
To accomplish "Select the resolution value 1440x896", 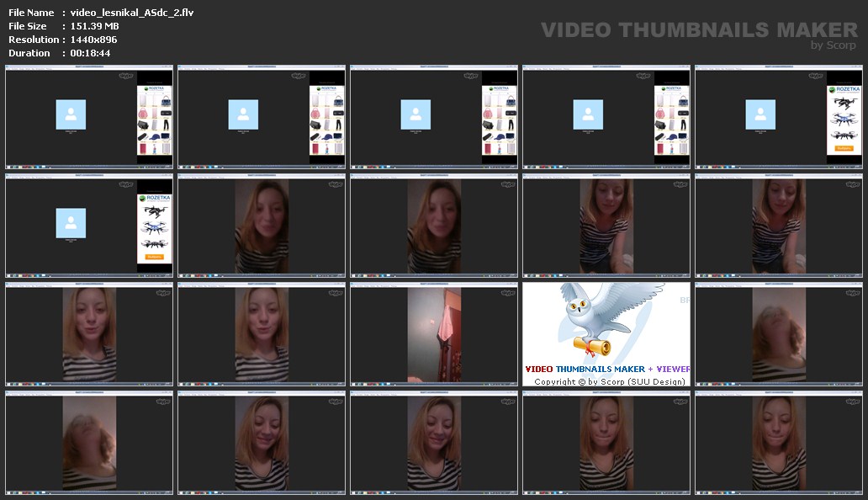I will [93, 40].
